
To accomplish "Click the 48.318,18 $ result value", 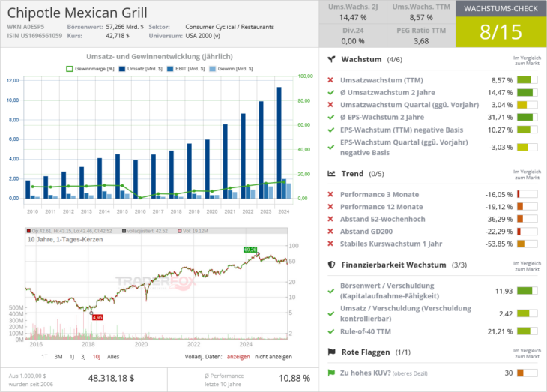I will [111, 378].
